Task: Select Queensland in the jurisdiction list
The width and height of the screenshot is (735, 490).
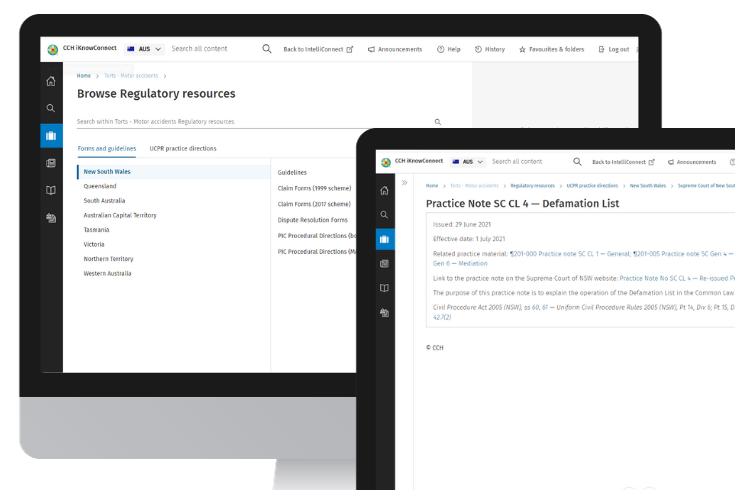Action: tap(100, 186)
